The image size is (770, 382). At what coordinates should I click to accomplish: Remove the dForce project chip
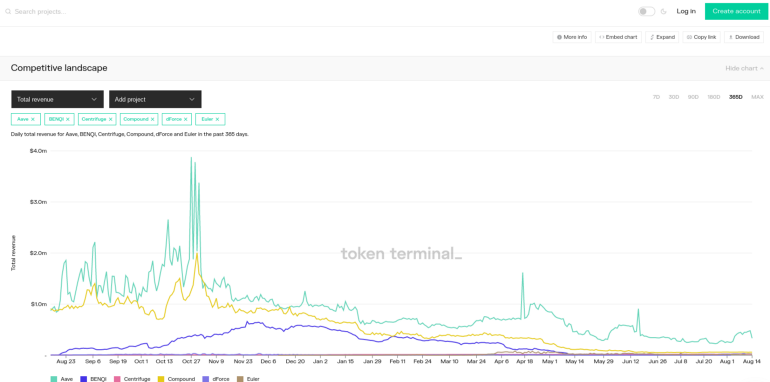186,119
